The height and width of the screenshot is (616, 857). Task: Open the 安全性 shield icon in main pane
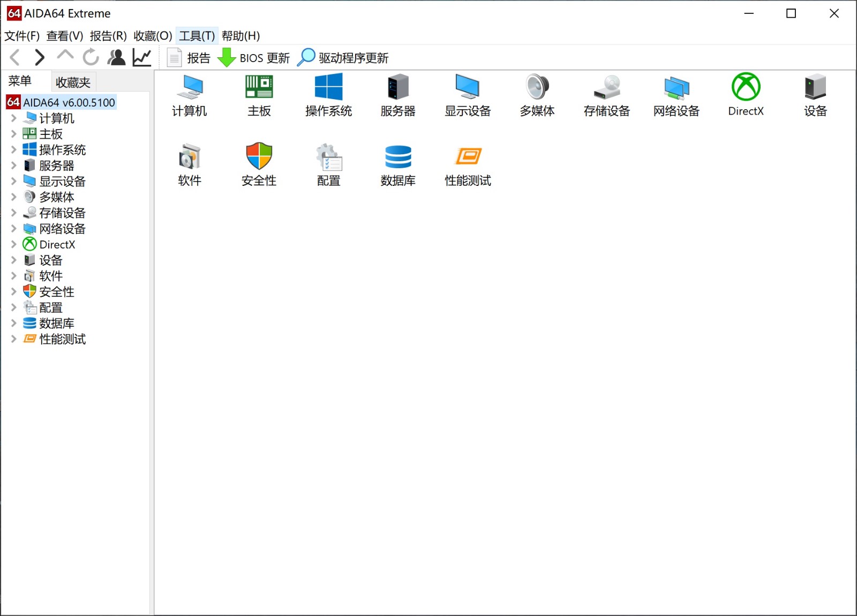(259, 166)
